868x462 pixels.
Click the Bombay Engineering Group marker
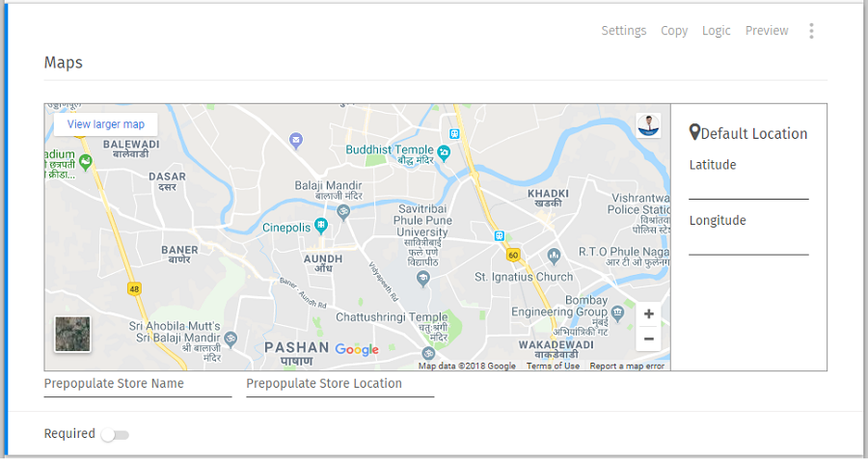617,313
